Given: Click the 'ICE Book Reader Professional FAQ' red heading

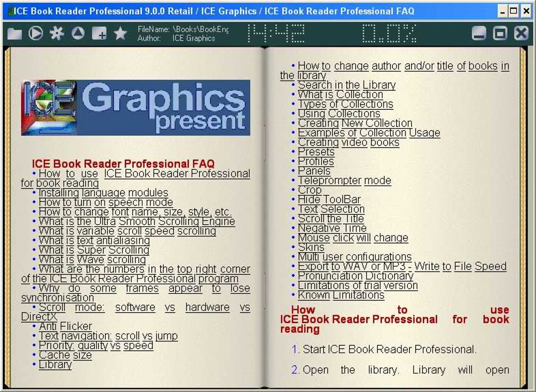Looking at the screenshot, I should [123, 164].
